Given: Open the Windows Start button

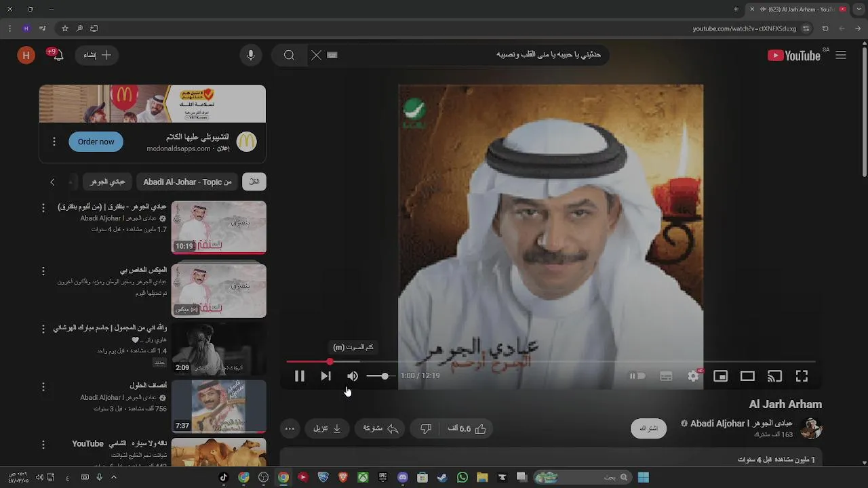Looking at the screenshot, I should click(x=643, y=477).
